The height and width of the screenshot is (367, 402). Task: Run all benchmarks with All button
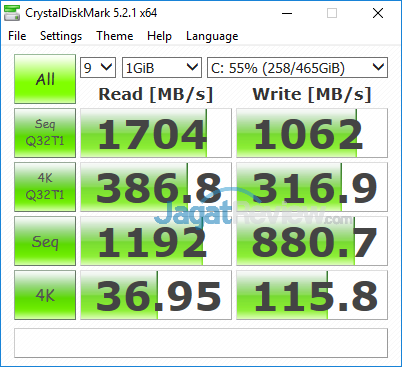coord(45,79)
